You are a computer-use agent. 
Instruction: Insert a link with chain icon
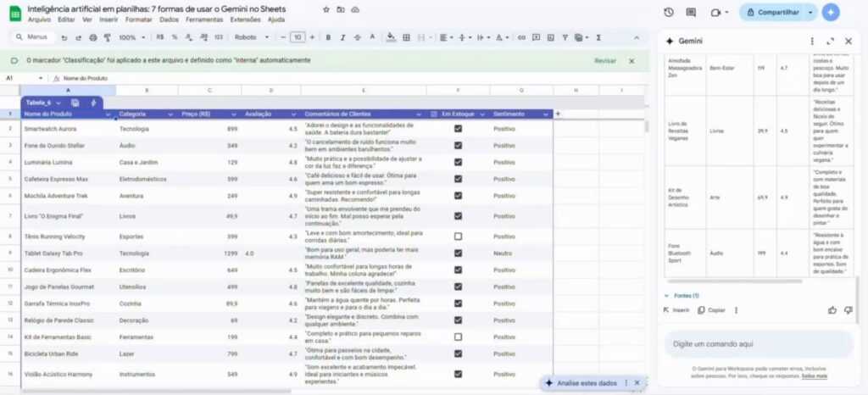[521, 37]
